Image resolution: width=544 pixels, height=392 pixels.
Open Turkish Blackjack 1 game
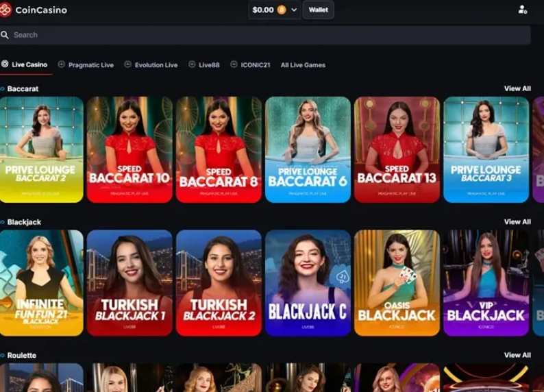(129, 283)
